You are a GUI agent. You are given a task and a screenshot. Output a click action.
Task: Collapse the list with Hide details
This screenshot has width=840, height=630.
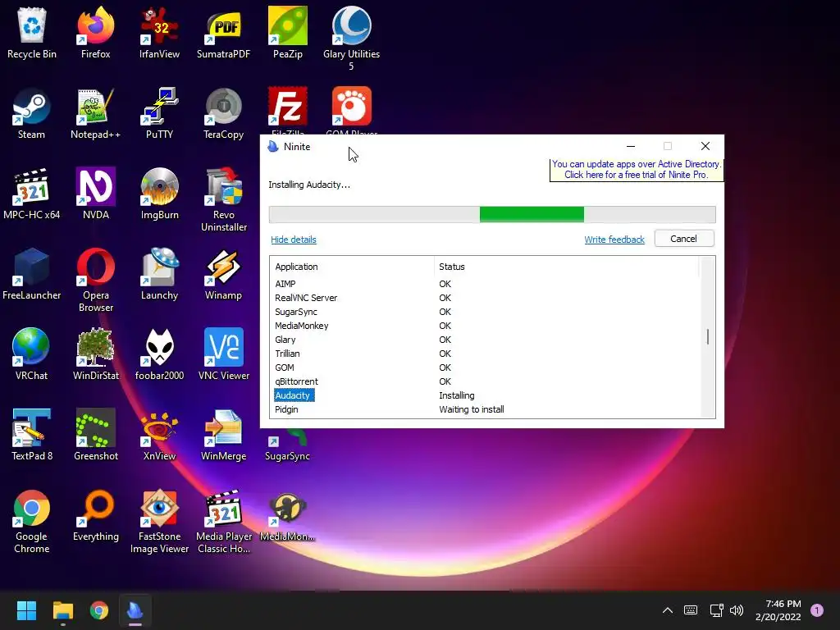(294, 240)
